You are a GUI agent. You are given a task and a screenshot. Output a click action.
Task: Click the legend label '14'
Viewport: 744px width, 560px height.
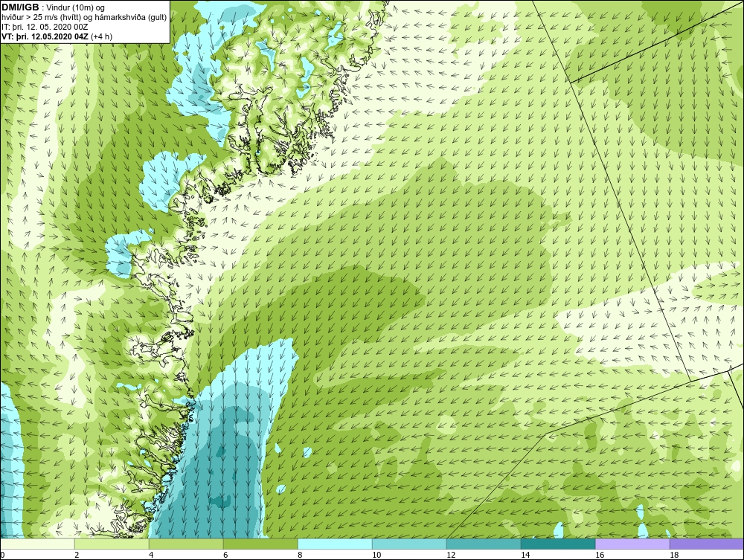(x=525, y=555)
